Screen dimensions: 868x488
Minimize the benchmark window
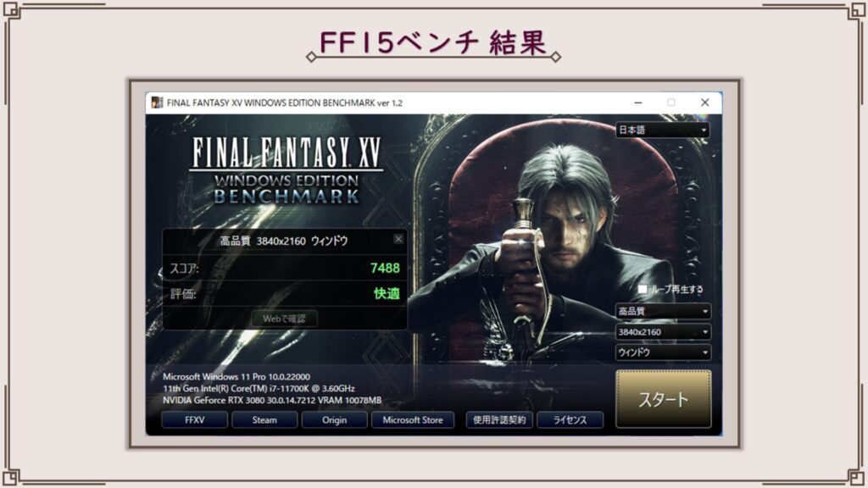pos(637,103)
